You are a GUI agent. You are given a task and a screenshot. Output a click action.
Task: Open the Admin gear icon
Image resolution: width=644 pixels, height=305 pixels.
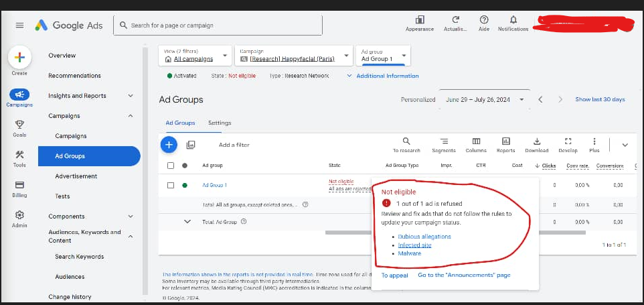click(19, 215)
